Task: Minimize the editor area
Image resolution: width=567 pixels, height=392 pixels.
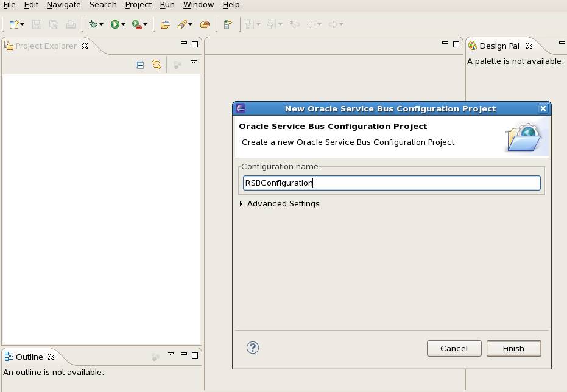Action: (445, 43)
